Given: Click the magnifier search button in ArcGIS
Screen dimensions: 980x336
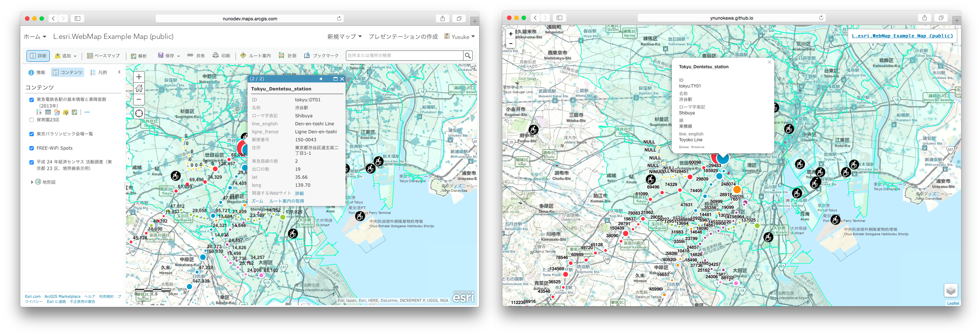Looking at the screenshot, I should tap(467, 56).
